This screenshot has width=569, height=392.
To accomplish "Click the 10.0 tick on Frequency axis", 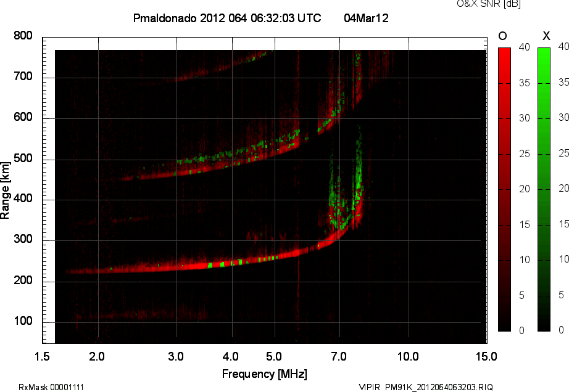I will [x=409, y=357].
